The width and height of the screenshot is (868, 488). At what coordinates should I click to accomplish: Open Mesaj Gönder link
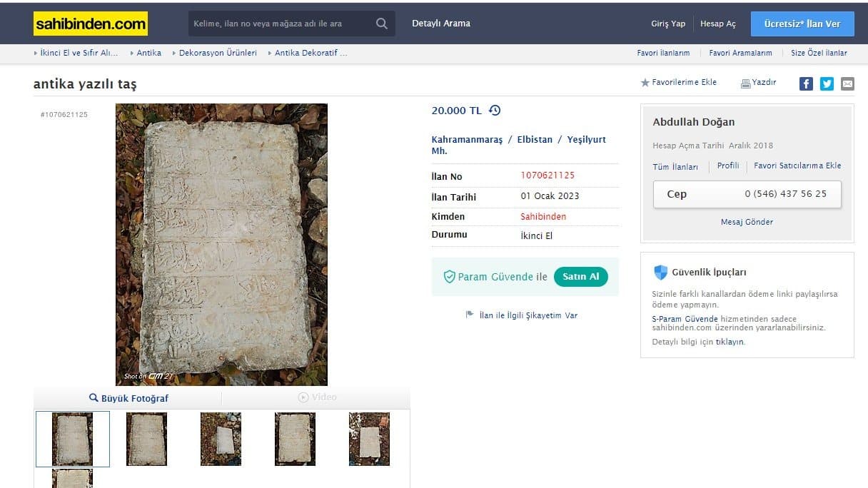[x=747, y=222]
